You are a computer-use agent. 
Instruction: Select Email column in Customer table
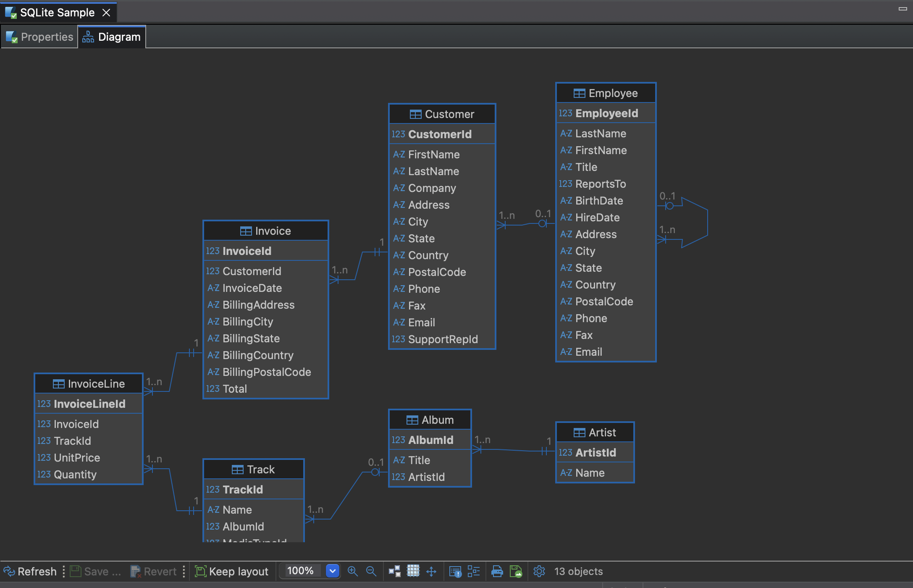tap(442, 323)
